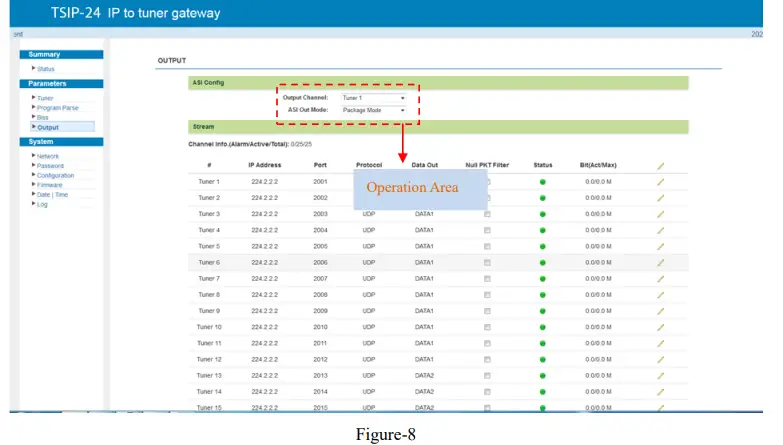Expand the arrow beside Firmware

(33, 184)
